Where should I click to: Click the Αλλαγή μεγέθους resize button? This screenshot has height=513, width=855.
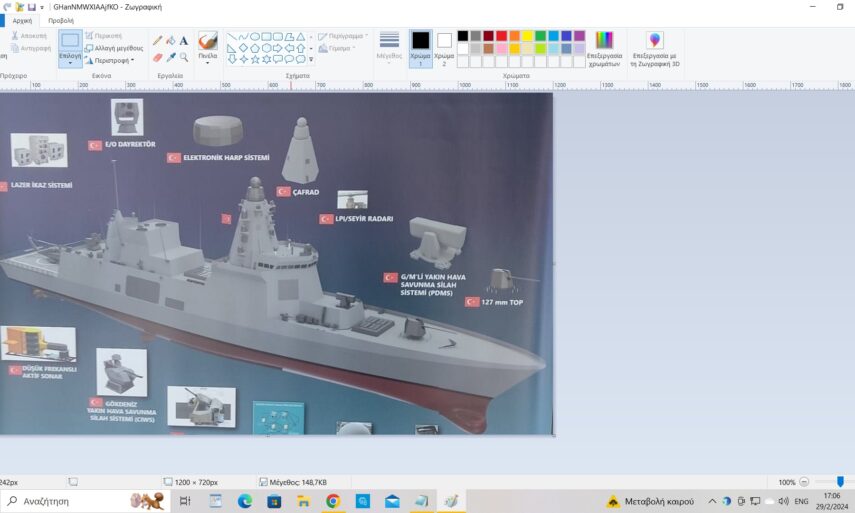[114, 48]
